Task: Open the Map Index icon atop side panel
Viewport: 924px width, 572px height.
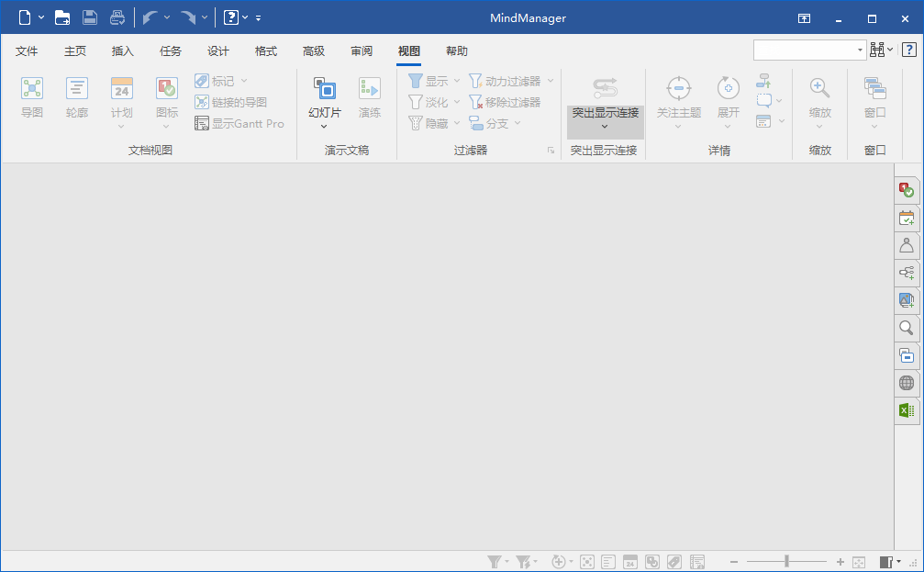Action: 907,190
